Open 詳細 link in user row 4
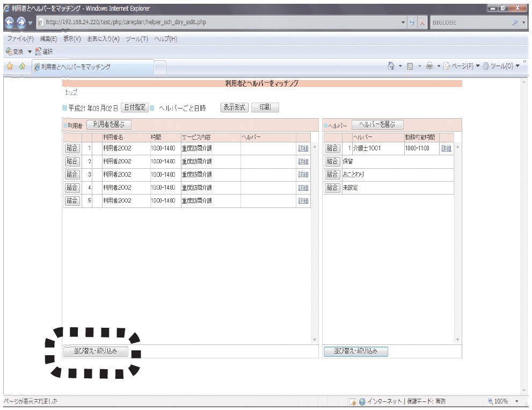The width and height of the screenshot is (532, 410). click(303, 188)
